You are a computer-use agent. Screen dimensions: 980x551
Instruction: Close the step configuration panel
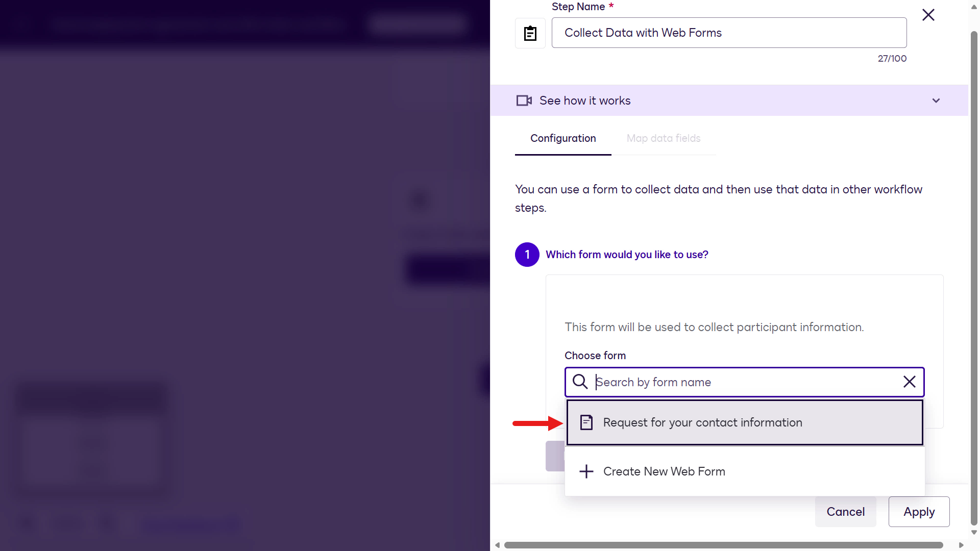(x=928, y=15)
